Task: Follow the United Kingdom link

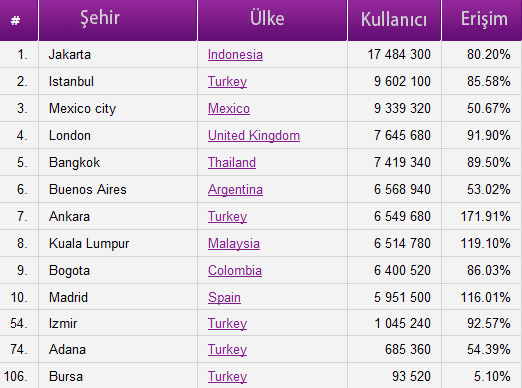Action: (x=254, y=136)
